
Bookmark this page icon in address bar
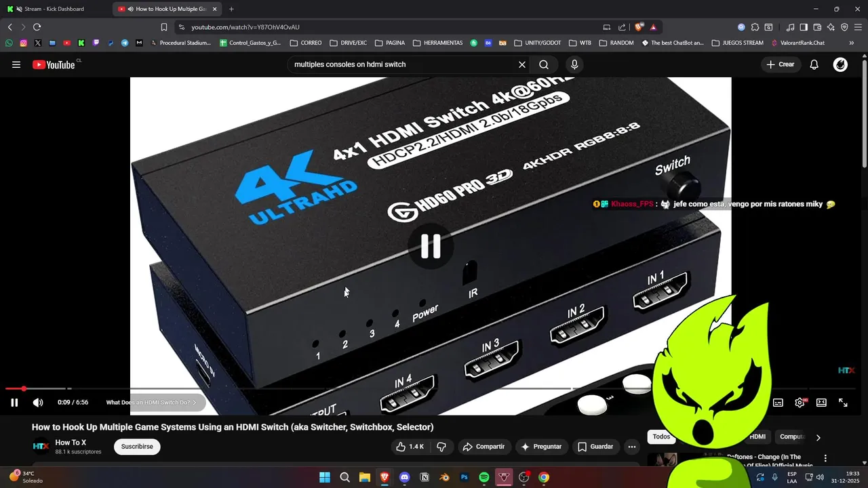(x=163, y=27)
